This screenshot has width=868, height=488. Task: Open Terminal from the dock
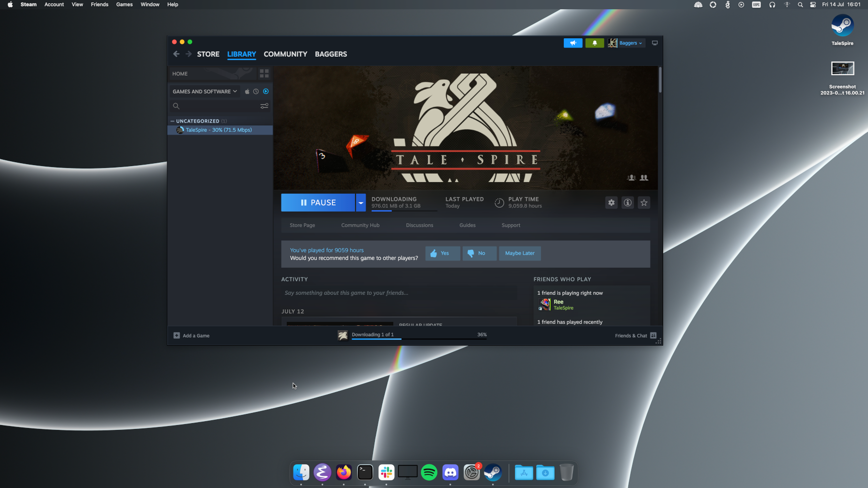[x=365, y=472]
